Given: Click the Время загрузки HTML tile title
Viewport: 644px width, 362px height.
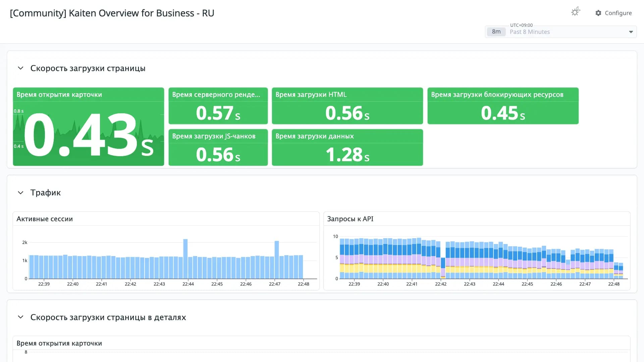Looking at the screenshot, I should (x=311, y=95).
